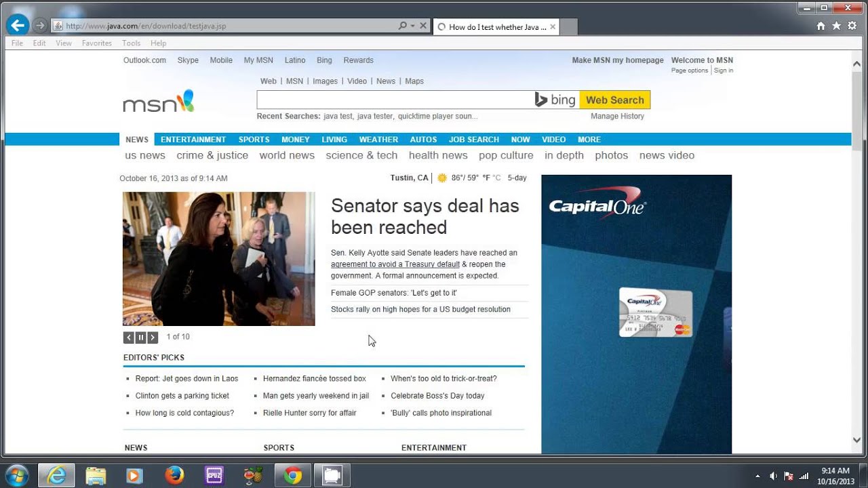Screen dimensions: 868x488
Task: Open the CPU-Z taskbar icon
Action: [x=214, y=476]
